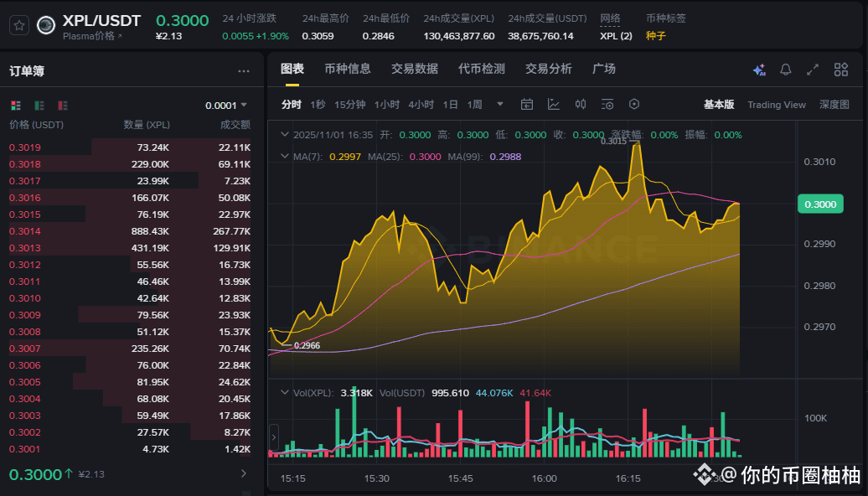
Task: Open the AI assistant sparkle icon
Action: tap(759, 70)
